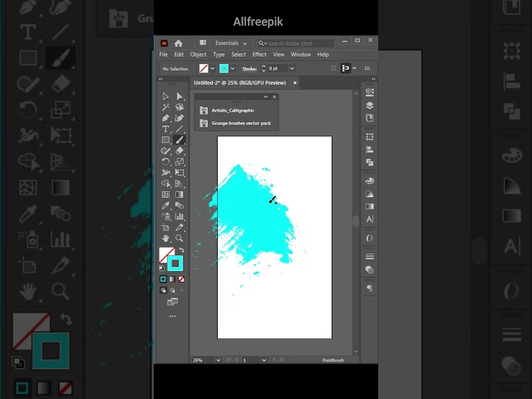Choose the Shape Builder tool
This screenshot has height=399, width=532.
pyautogui.click(x=165, y=184)
